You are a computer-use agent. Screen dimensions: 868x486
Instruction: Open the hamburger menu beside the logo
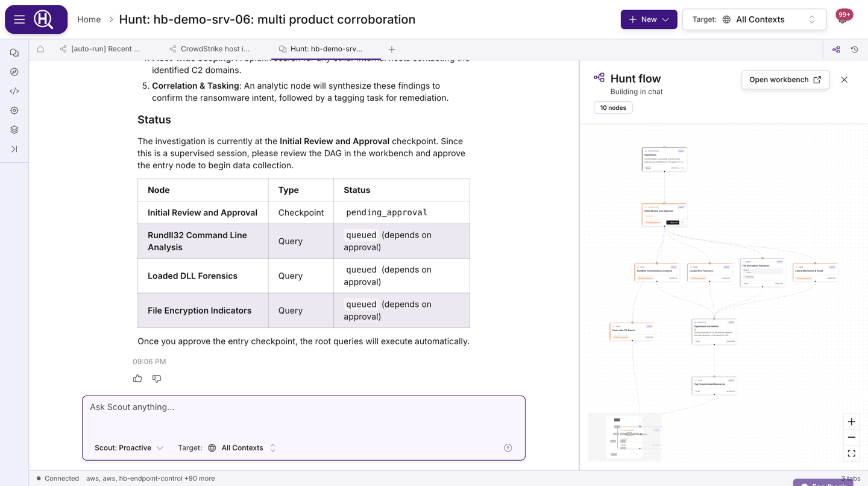pyautogui.click(x=19, y=19)
